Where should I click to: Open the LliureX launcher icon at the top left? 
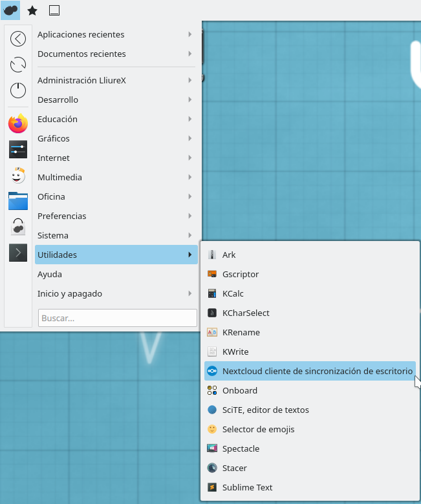(x=10, y=10)
